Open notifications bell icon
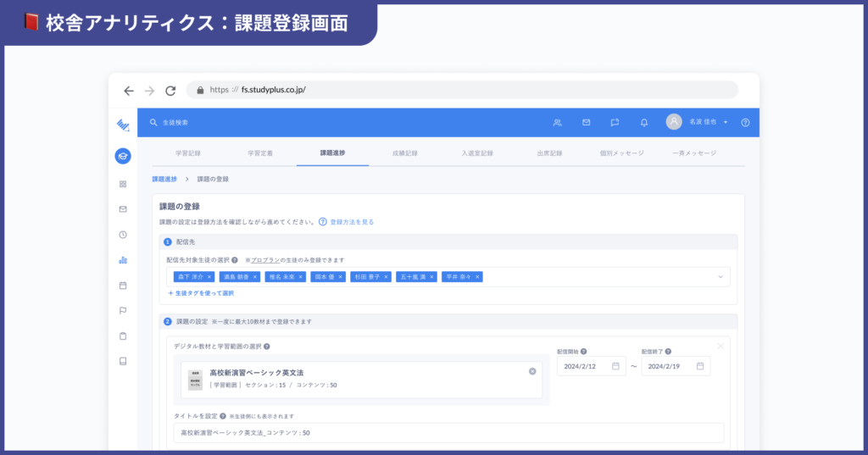 coord(644,123)
